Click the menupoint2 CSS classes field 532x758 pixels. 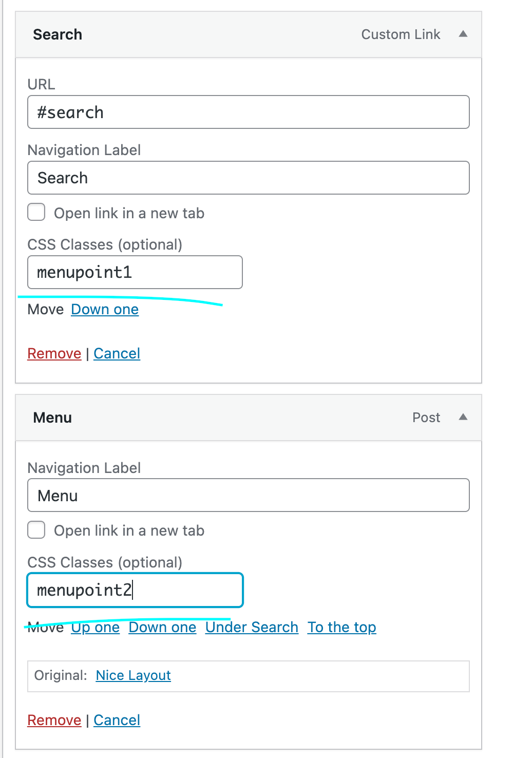click(x=135, y=590)
